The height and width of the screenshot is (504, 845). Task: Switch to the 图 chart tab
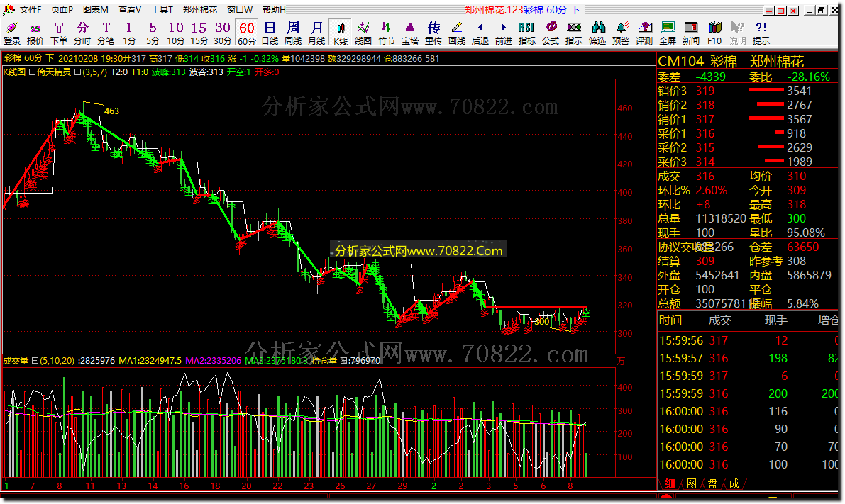(692, 483)
